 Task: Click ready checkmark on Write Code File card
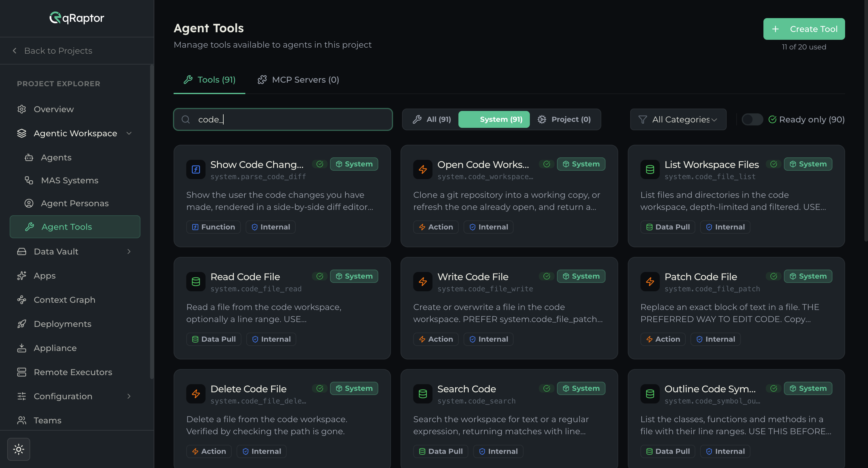546,277
